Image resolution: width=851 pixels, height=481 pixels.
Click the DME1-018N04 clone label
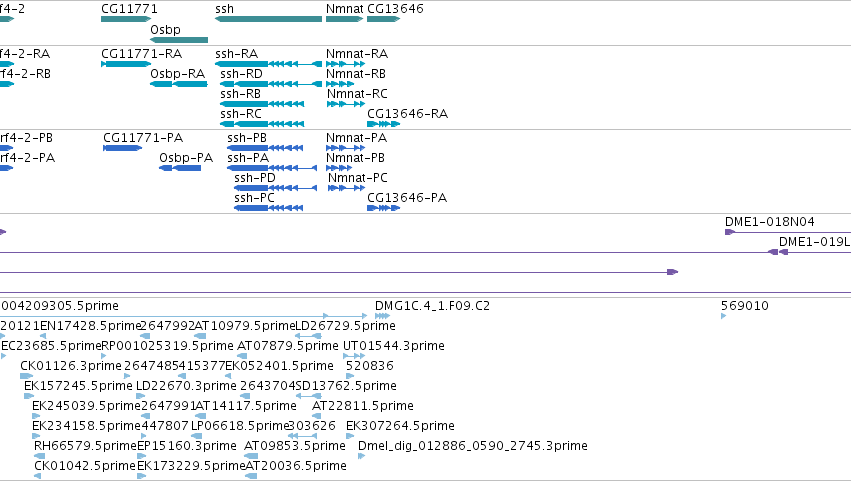(x=770, y=221)
